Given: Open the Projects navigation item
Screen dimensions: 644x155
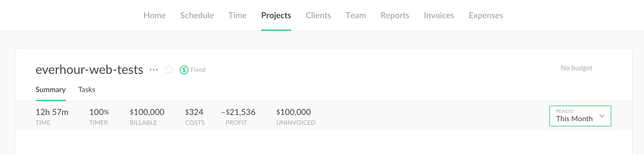Looking at the screenshot, I should tap(276, 15).
